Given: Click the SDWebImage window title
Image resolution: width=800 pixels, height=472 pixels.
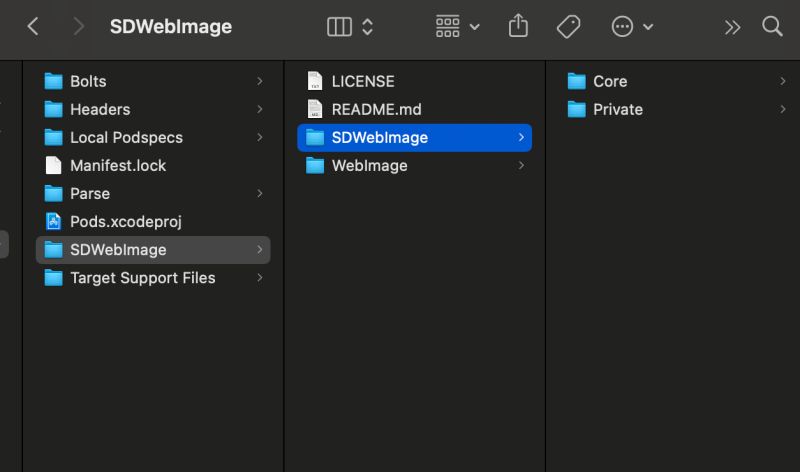Looking at the screenshot, I should pyautogui.click(x=171, y=27).
